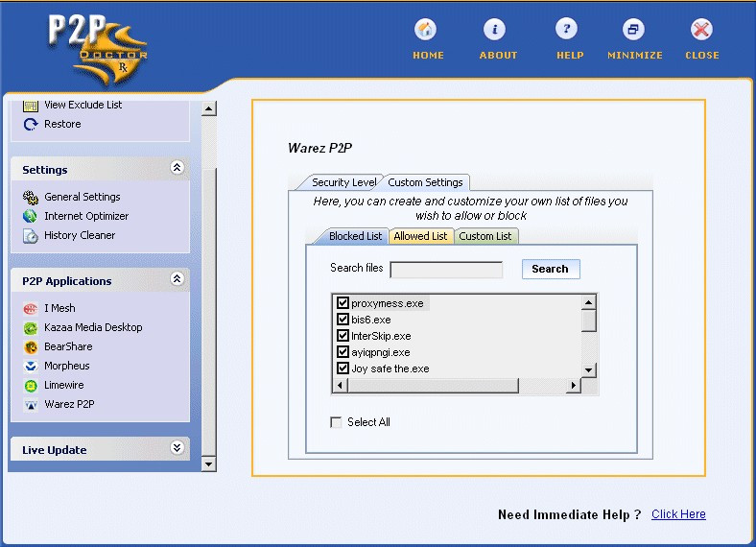Click the HOME label in header
This screenshot has height=547, width=756.
click(428, 56)
